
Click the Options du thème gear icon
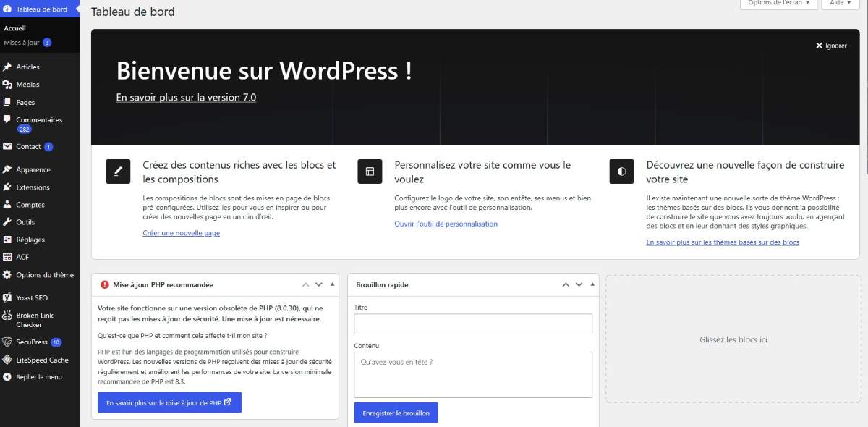point(7,275)
